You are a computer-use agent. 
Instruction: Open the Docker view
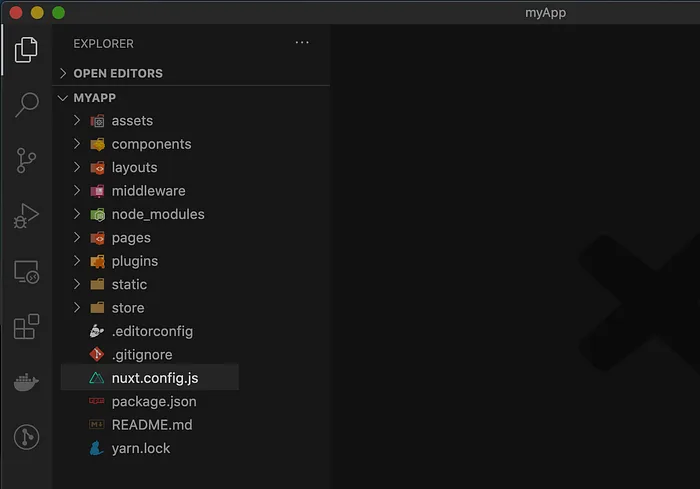point(26,382)
